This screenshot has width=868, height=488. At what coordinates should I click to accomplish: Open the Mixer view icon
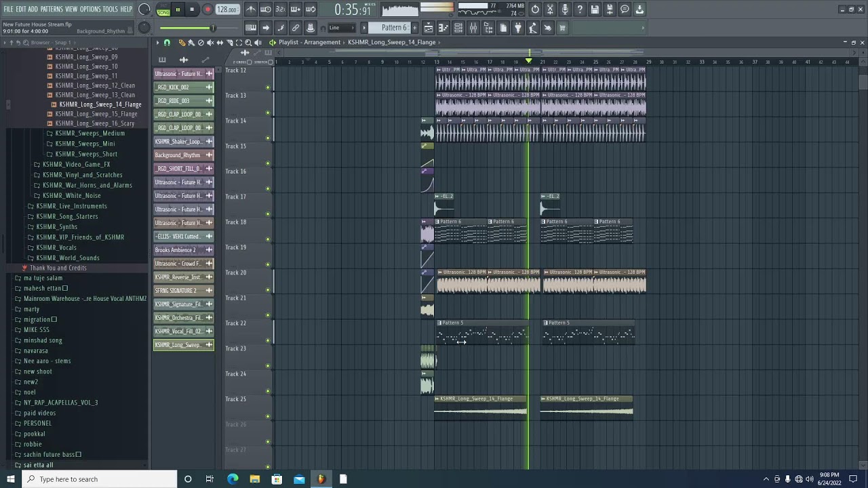(x=473, y=28)
